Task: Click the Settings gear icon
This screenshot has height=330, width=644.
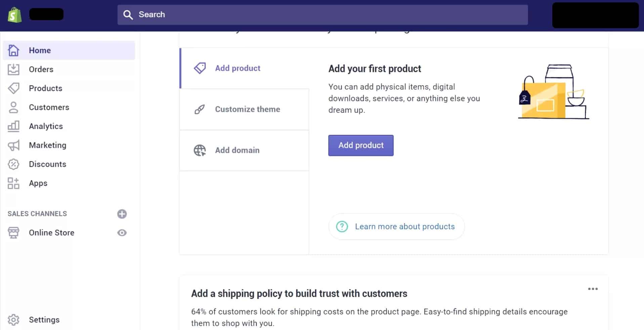Action: click(13, 320)
